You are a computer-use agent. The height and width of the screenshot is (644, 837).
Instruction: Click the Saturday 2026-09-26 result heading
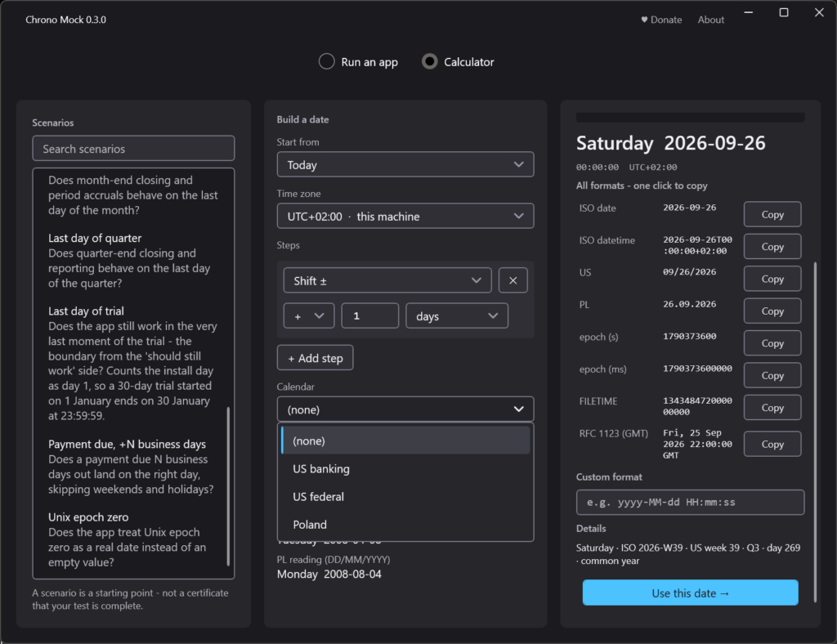tap(670, 143)
